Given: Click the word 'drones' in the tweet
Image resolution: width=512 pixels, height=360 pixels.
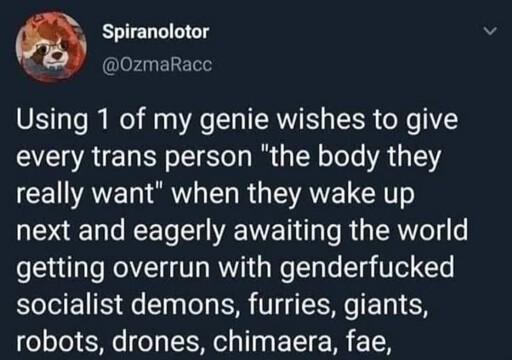Looking at the screenshot, I should click(157, 341).
